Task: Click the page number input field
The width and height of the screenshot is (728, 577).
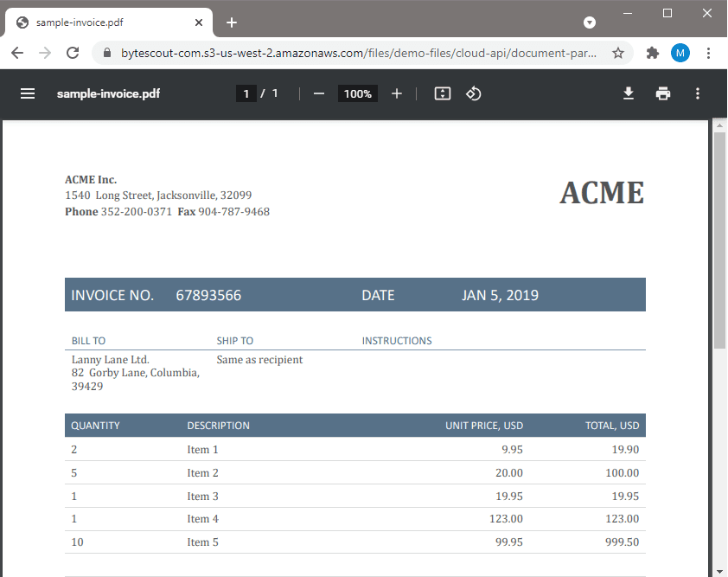Action: coord(246,93)
